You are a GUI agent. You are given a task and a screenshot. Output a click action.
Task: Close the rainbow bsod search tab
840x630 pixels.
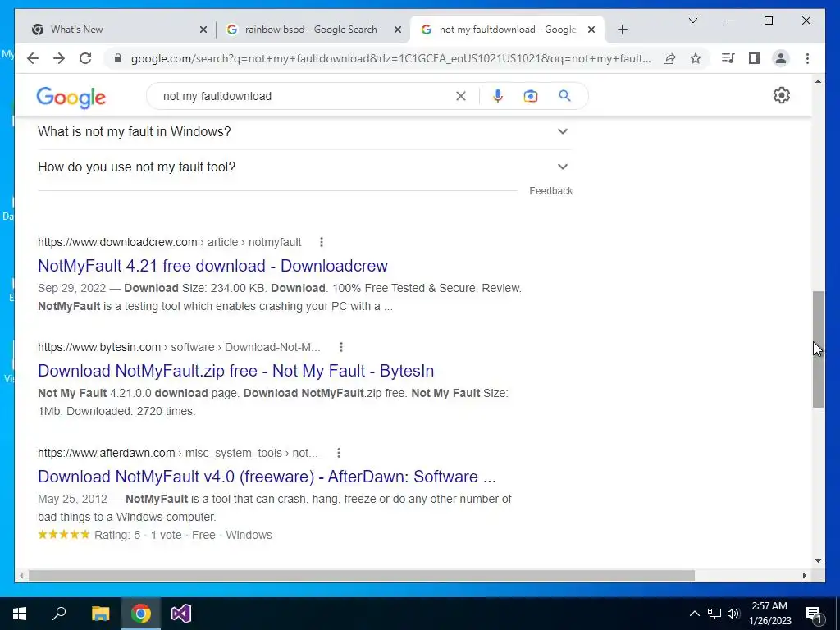(398, 30)
